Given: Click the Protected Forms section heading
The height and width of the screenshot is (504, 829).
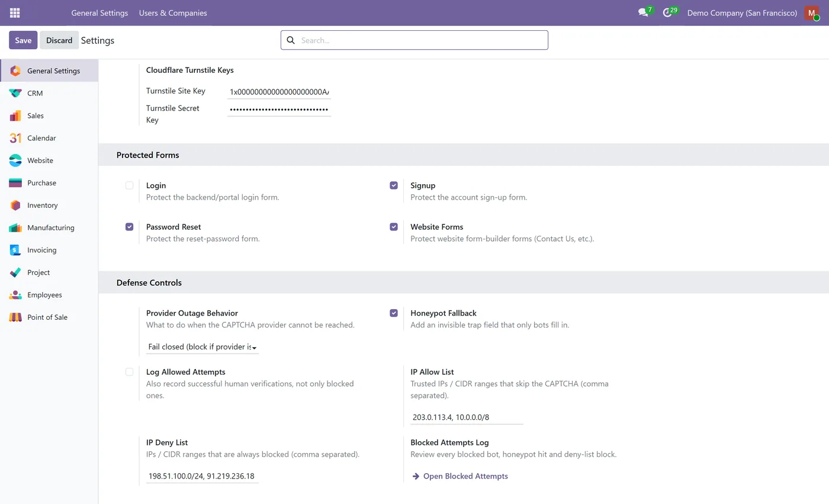Looking at the screenshot, I should pyautogui.click(x=148, y=155).
